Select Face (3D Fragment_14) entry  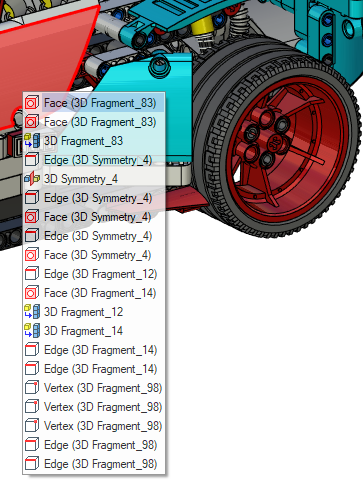click(x=94, y=293)
